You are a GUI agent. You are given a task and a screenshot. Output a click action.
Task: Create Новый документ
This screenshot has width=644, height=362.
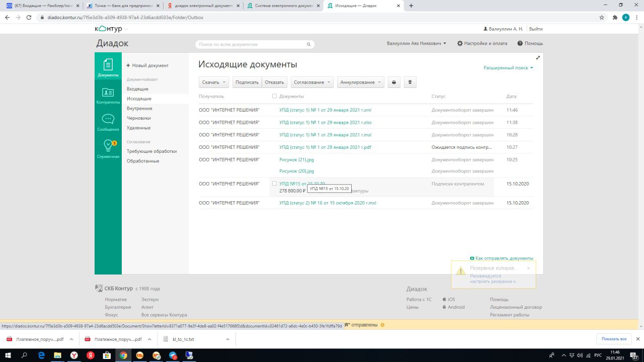(x=147, y=65)
